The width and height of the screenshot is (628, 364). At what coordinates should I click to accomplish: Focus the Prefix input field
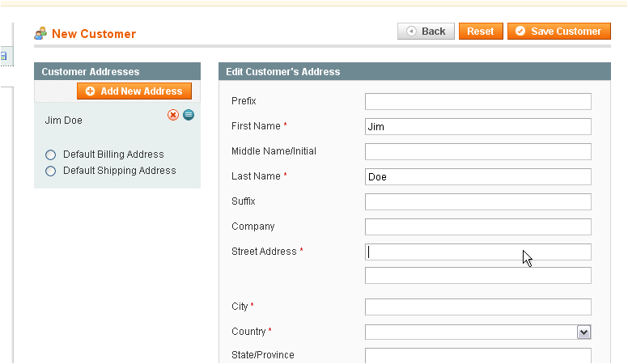tap(477, 101)
